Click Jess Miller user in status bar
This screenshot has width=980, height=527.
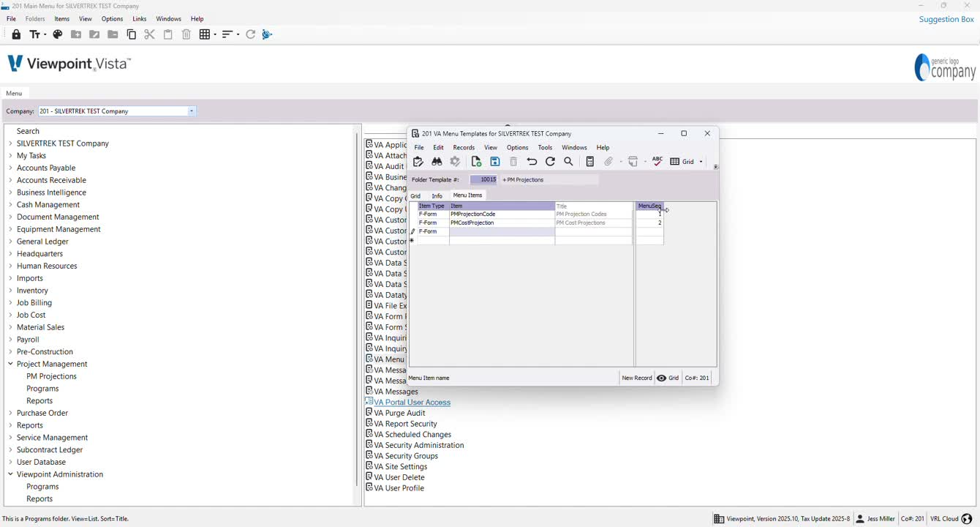(875, 519)
